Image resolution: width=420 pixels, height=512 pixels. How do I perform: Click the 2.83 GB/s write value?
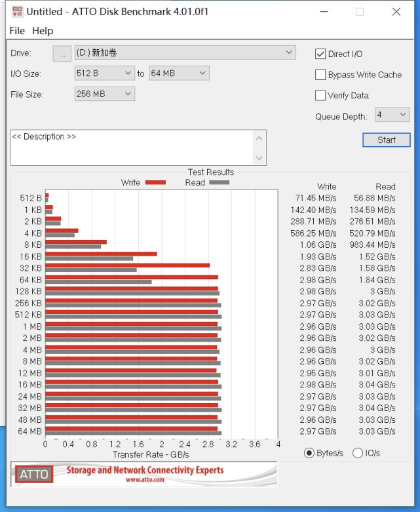click(x=318, y=268)
